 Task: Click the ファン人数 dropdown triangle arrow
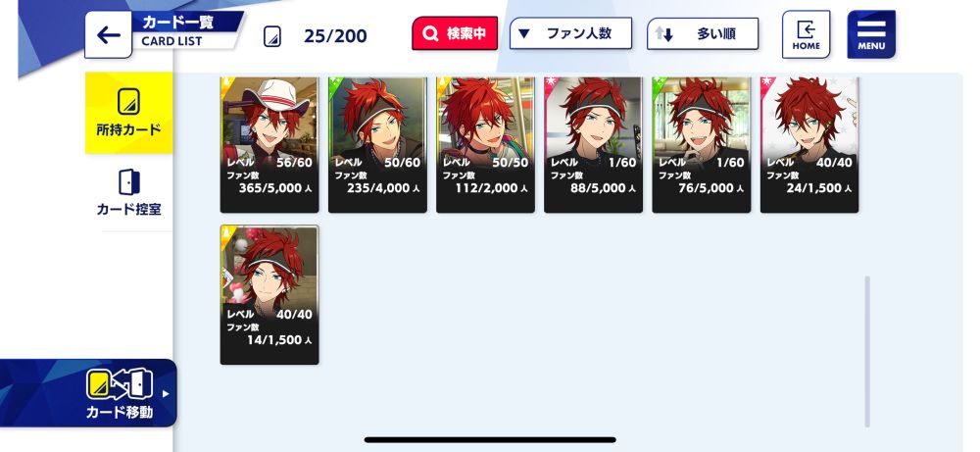click(524, 33)
